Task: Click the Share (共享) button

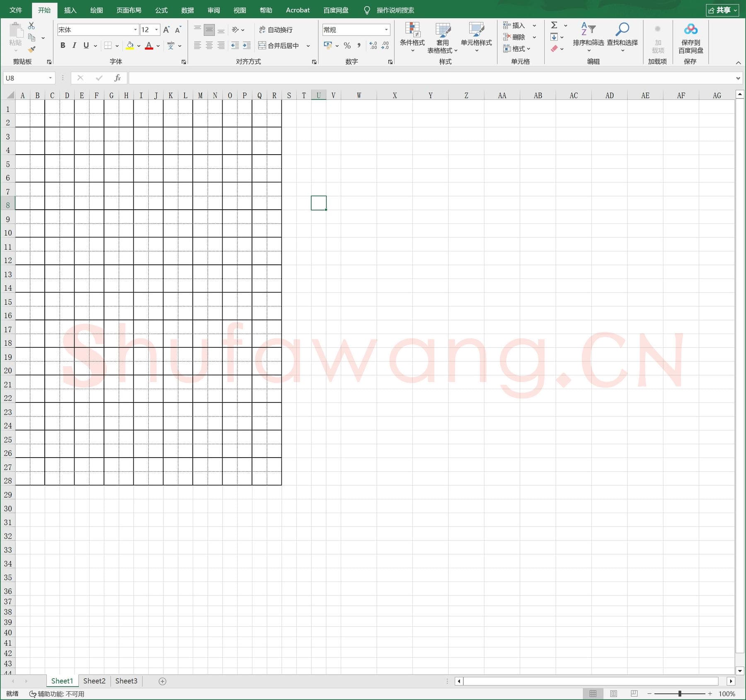Action: pos(722,10)
